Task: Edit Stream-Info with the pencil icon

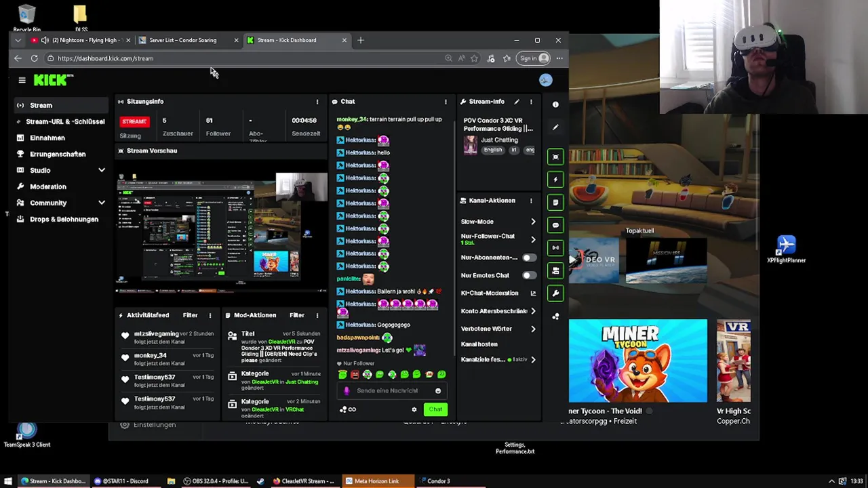Action: (x=517, y=102)
